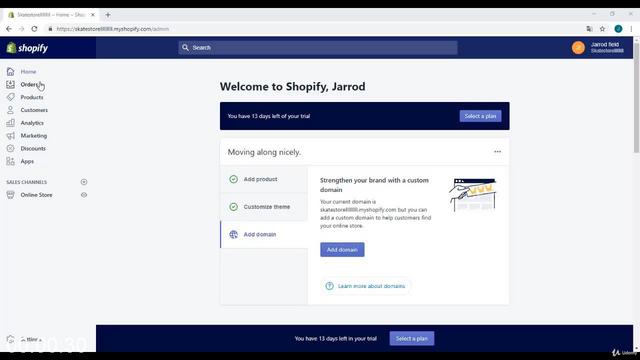The height and width of the screenshot is (360, 640).
Task: Click the Apps grid icon
Action: click(11, 161)
